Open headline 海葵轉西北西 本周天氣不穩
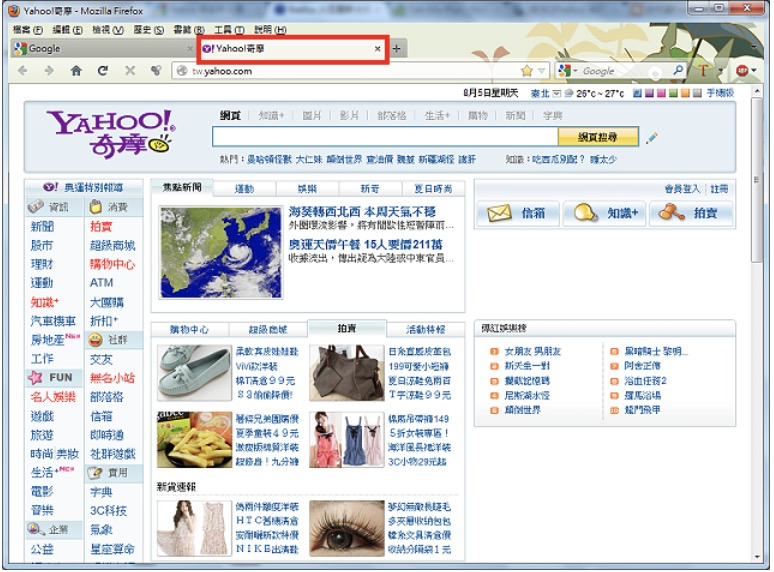774x572 pixels. (362, 212)
